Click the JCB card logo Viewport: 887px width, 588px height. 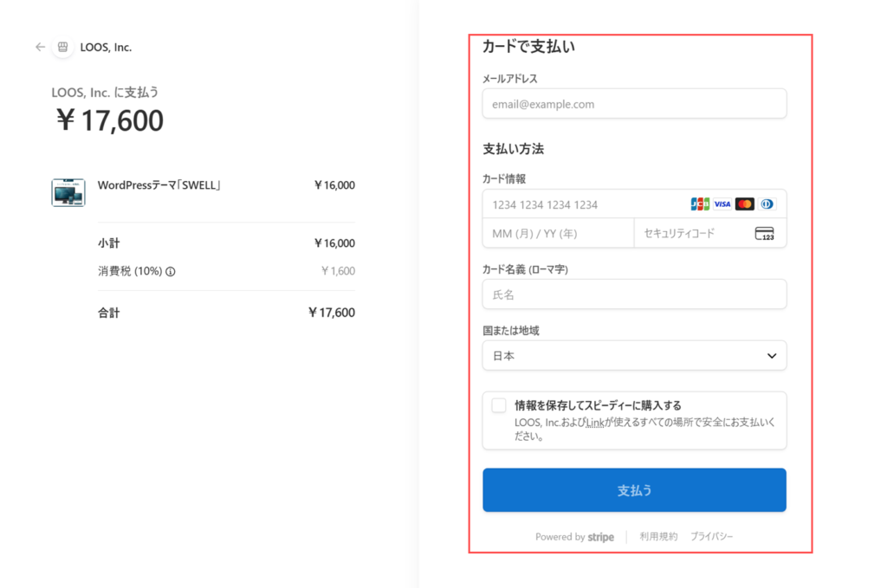click(x=700, y=204)
